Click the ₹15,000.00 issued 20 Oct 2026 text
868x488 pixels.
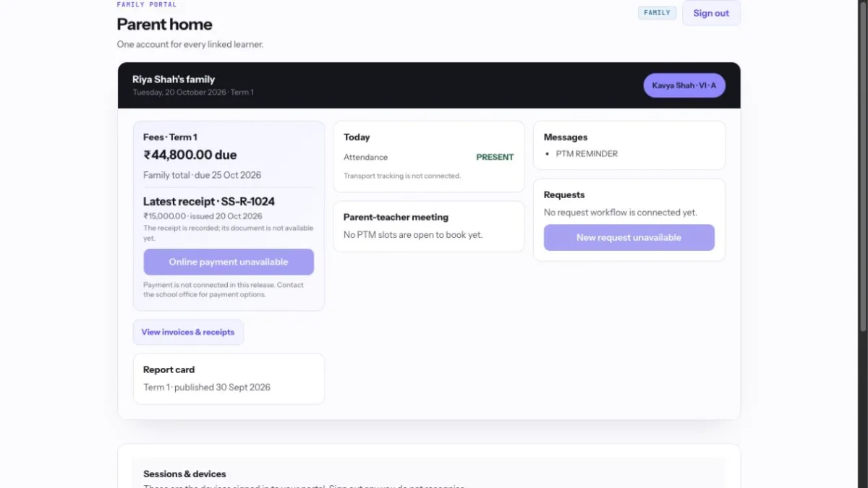click(203, 216)
